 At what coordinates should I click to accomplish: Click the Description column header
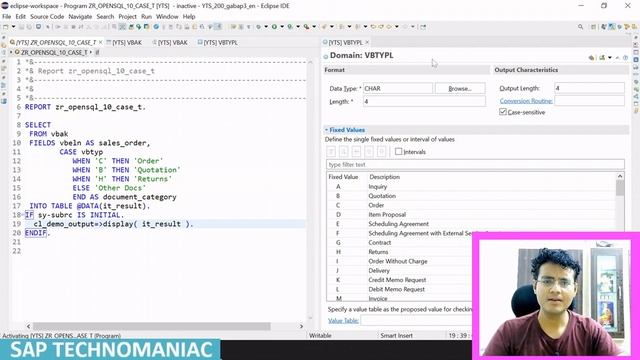[384, 177]
